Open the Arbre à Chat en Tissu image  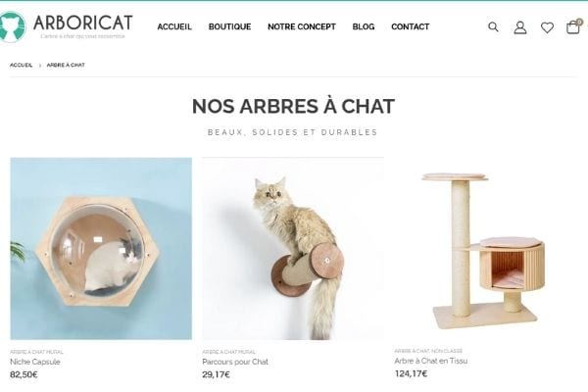click(x=485, y=248)
